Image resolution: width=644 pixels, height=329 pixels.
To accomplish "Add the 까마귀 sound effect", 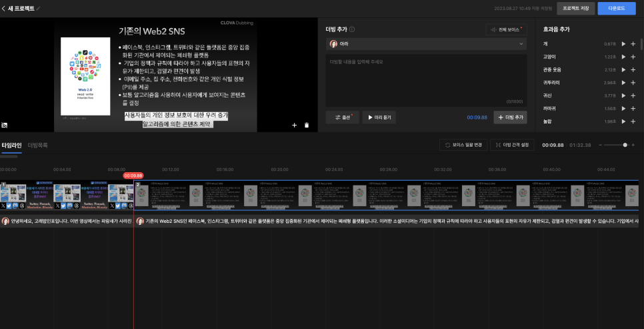I will click(633, 109).
